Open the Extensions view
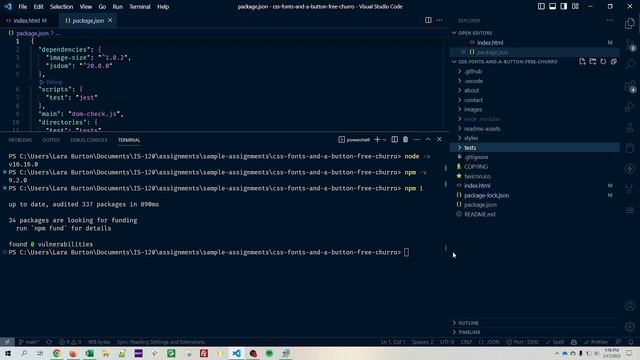Screen dimensions: 640x360 click(x=630, y=87)
